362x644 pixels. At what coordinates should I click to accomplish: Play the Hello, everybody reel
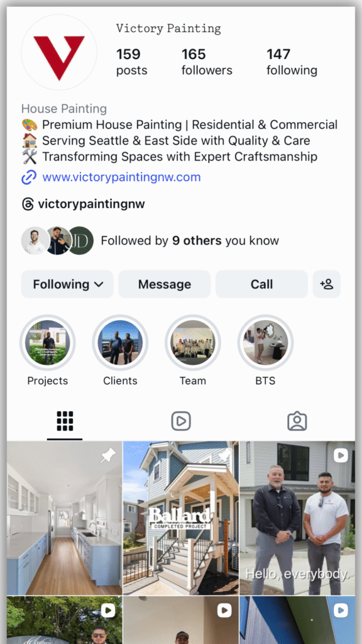297,518
